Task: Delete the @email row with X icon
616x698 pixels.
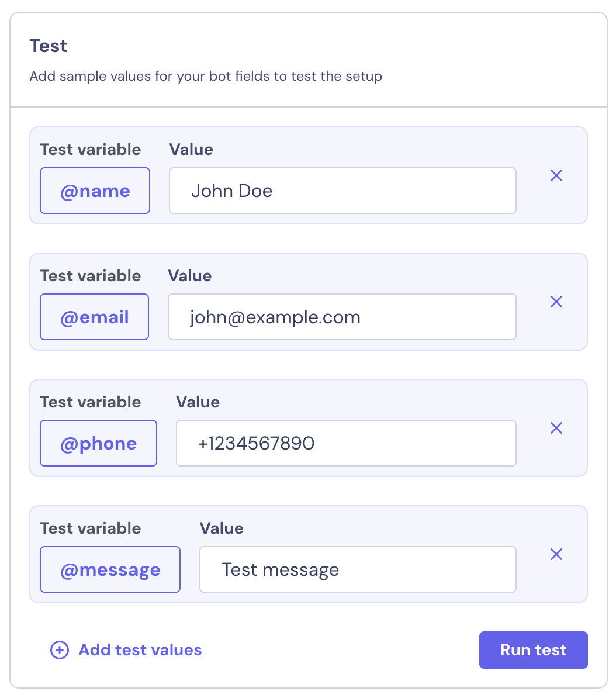Action: point(556,302)
